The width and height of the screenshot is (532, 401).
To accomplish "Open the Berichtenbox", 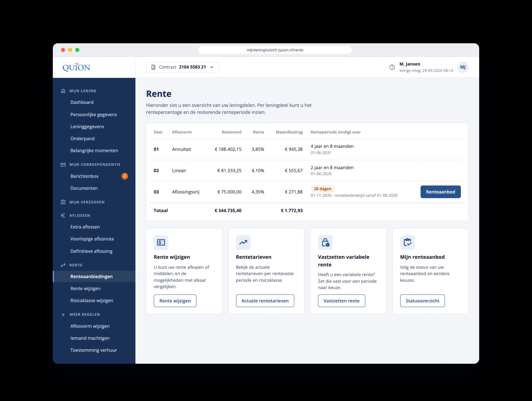I will coord(84,176).
